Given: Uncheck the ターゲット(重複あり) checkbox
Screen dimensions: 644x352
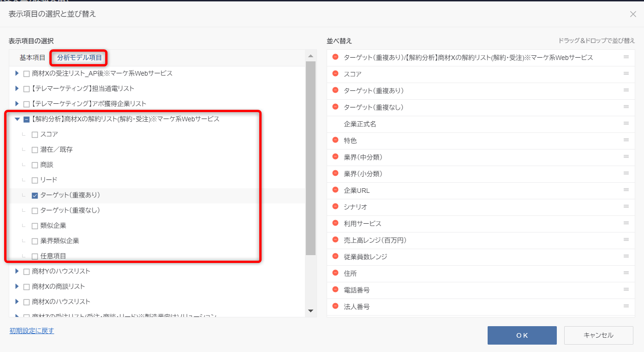Looking at the screenshot, I should [x=35, y=196].
